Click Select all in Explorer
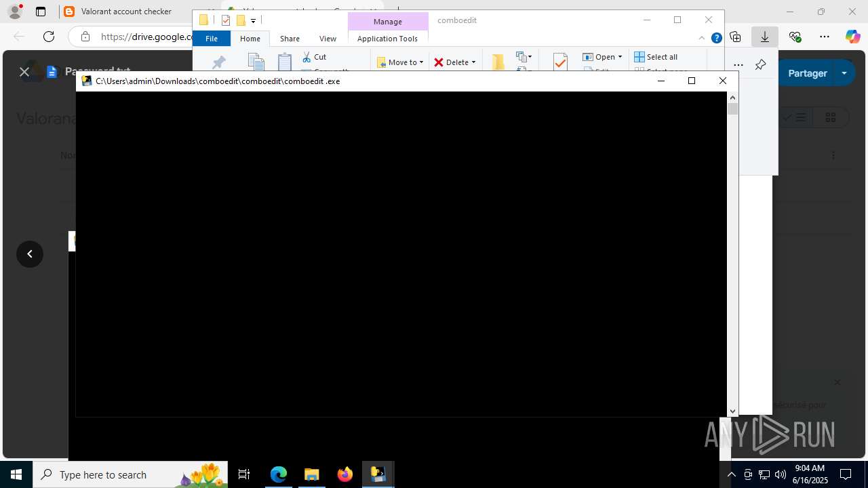 [x=656, y=57]
